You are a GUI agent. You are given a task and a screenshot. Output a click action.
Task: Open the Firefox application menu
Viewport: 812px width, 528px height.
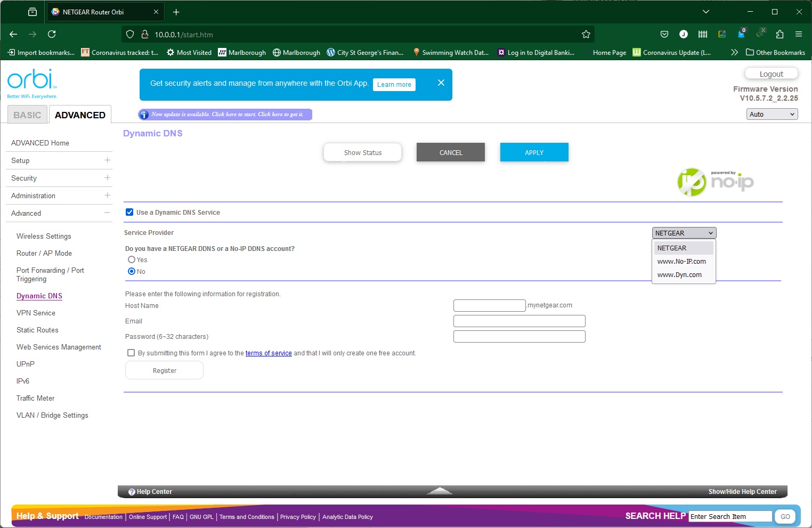tap(799, 34)
